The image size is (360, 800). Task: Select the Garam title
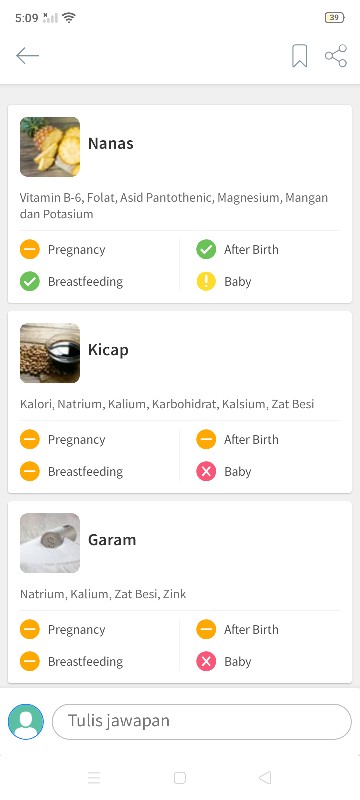(x=112, y=540)
